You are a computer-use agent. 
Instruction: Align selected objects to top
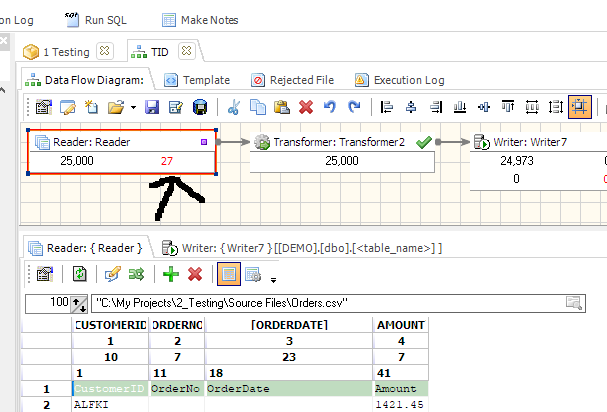[508, 107]
